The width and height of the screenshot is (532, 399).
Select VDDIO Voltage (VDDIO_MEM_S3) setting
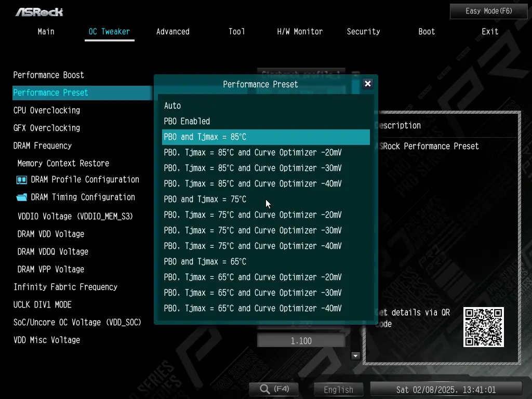click(x=75, y=217)
